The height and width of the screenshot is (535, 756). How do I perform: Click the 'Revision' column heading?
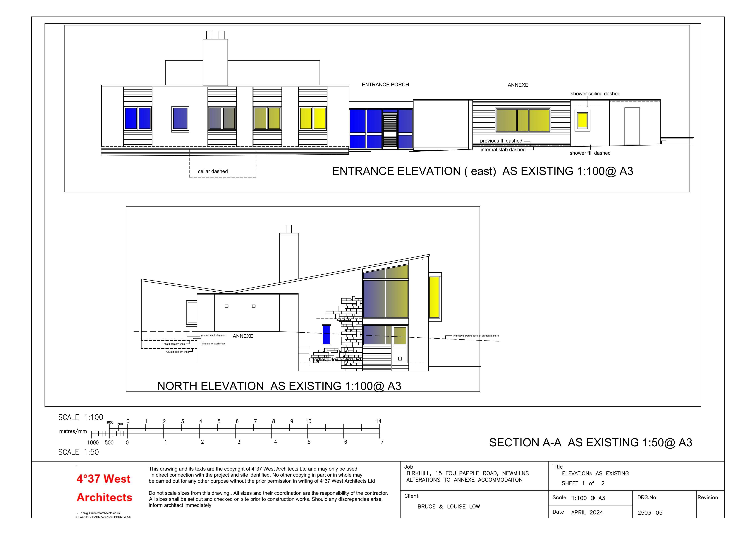708,498
